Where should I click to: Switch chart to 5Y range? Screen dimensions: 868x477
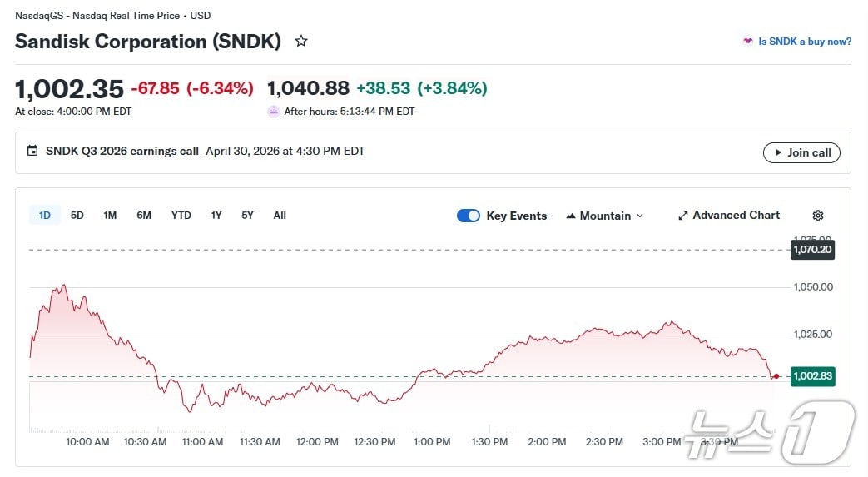[x=247, y=216]
